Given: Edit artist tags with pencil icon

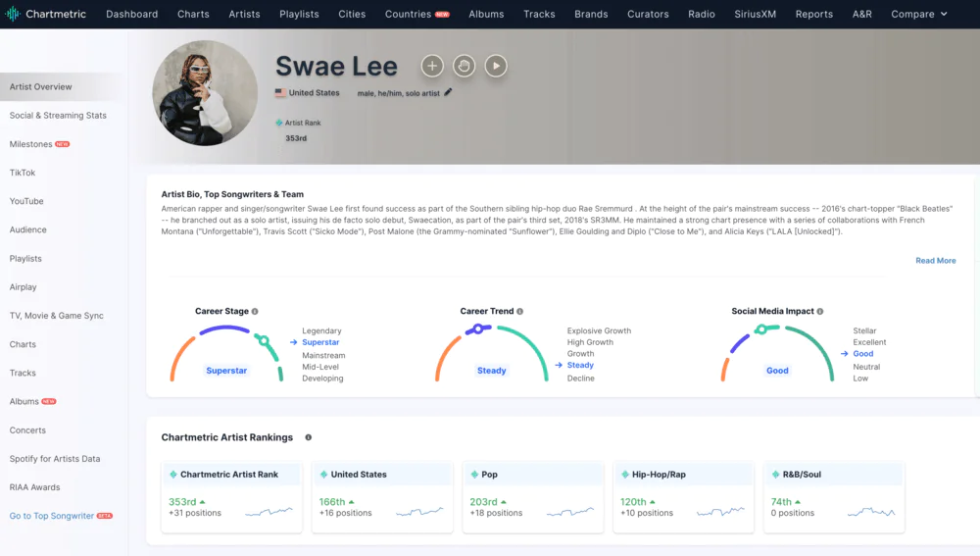Looking at the screenshot, I should pyautogui.click(x=448, y=92).
